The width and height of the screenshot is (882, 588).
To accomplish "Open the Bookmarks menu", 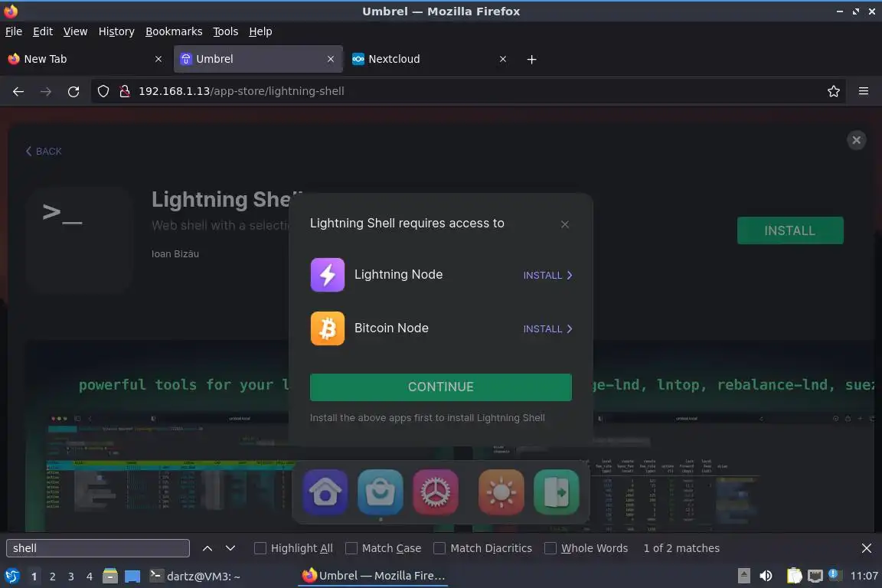I will click(x=174, y=31).
